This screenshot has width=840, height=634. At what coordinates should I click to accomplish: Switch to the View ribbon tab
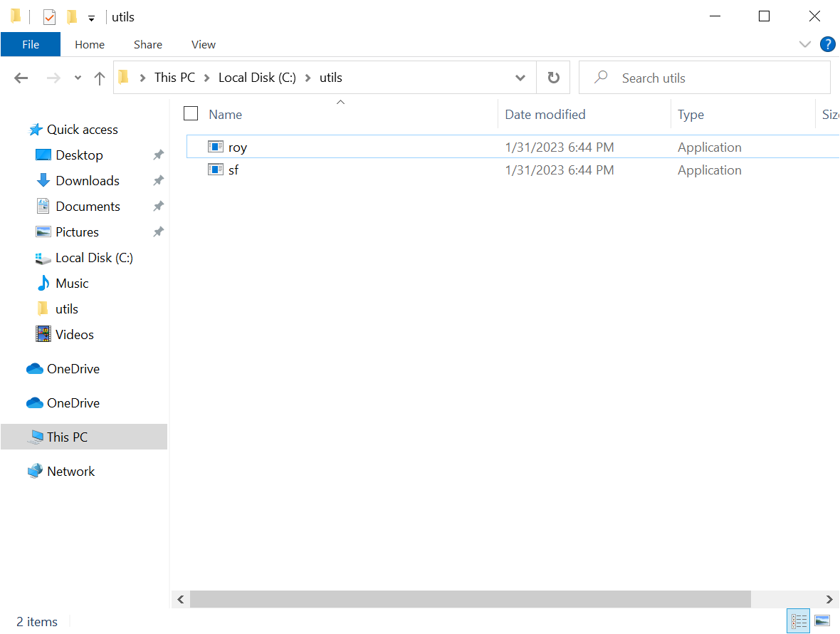(203, 44)
